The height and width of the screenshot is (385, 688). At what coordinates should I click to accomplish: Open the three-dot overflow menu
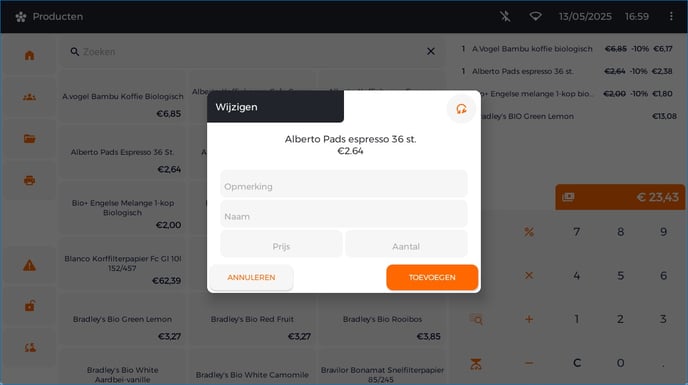coord(671,16)
